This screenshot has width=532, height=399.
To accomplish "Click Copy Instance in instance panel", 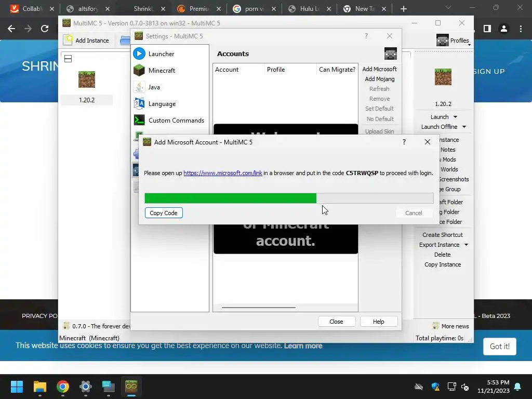I will [443, 264].
